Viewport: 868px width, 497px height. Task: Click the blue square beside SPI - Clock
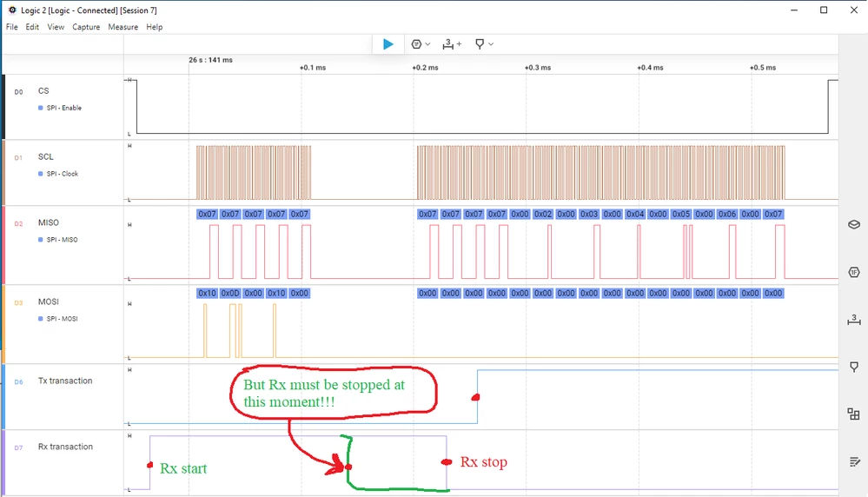[x=41, y=174]
